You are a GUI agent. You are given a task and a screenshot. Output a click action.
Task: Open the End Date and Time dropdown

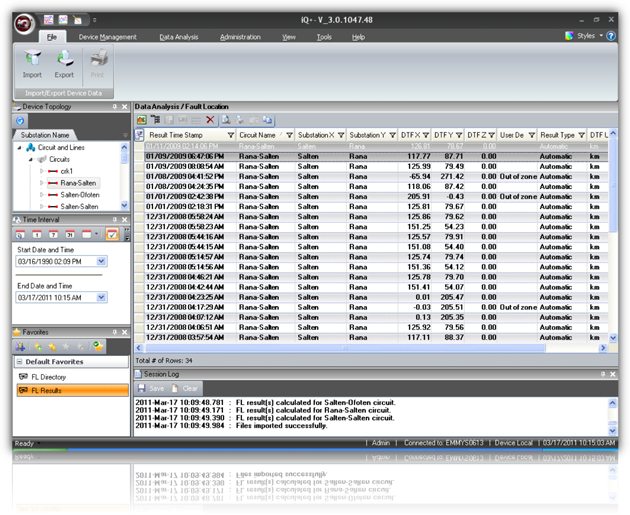tap(102, 298)
